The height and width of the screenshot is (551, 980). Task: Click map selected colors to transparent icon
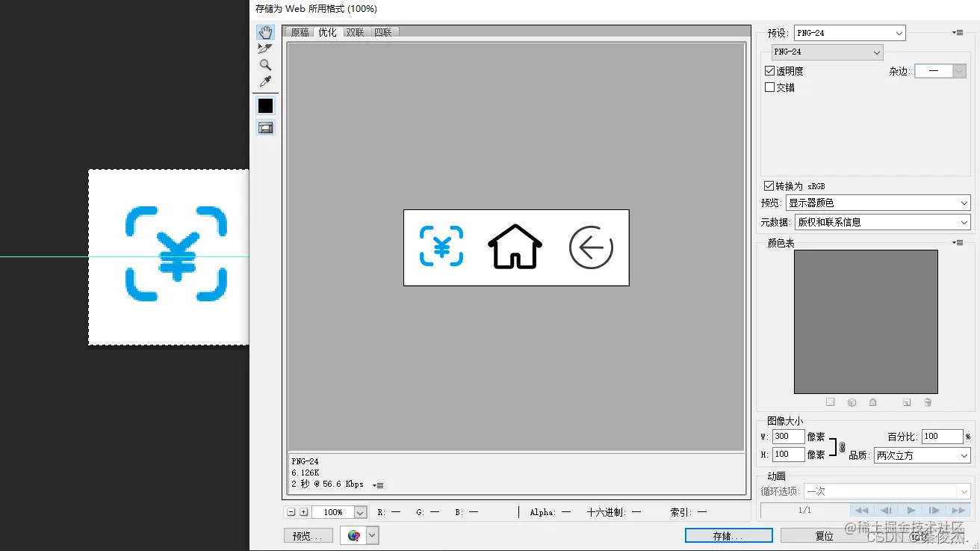(830, 402)
